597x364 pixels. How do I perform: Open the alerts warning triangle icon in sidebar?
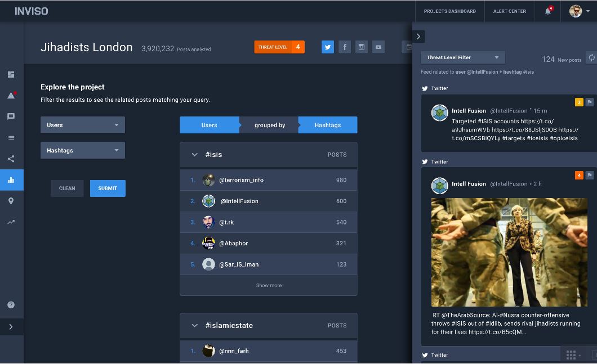click(11, 96)
